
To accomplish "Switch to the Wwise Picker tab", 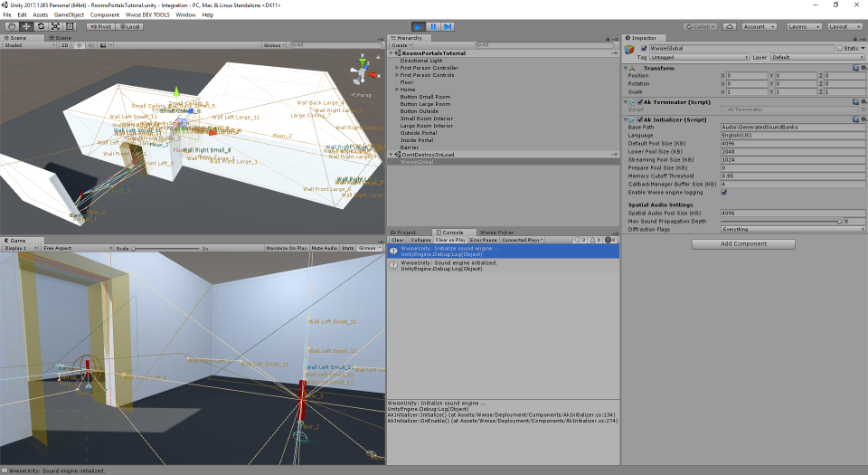I will click(x=497, y=233).
